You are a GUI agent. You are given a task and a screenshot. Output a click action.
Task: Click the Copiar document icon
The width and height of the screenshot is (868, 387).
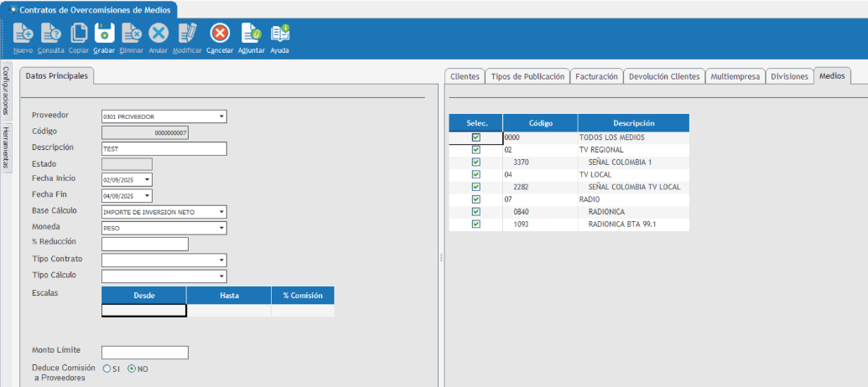click(x=79, y=34)
